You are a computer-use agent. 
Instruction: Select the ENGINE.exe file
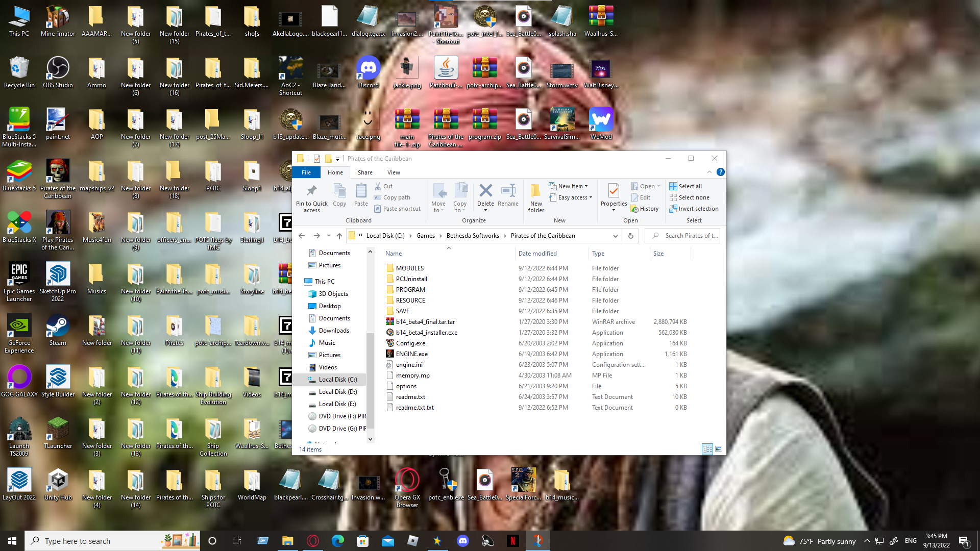click(x=536, y=354)
